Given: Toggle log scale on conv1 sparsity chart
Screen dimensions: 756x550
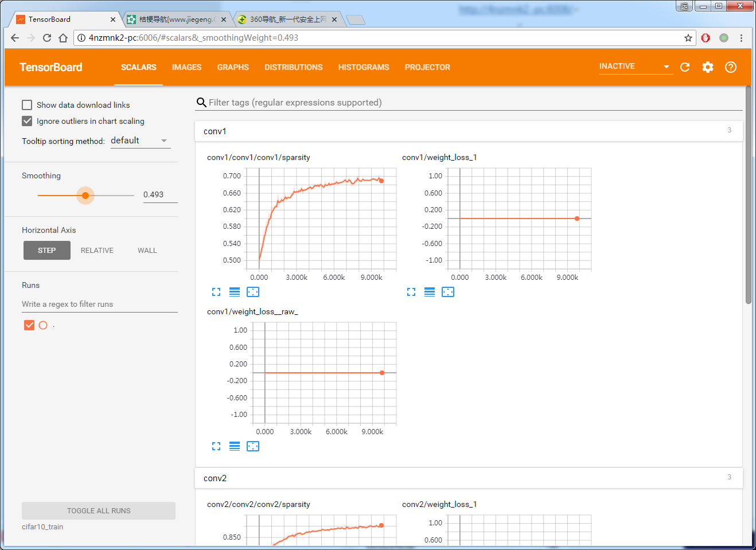Looking at the screenshot, I should tap(235, 292).
